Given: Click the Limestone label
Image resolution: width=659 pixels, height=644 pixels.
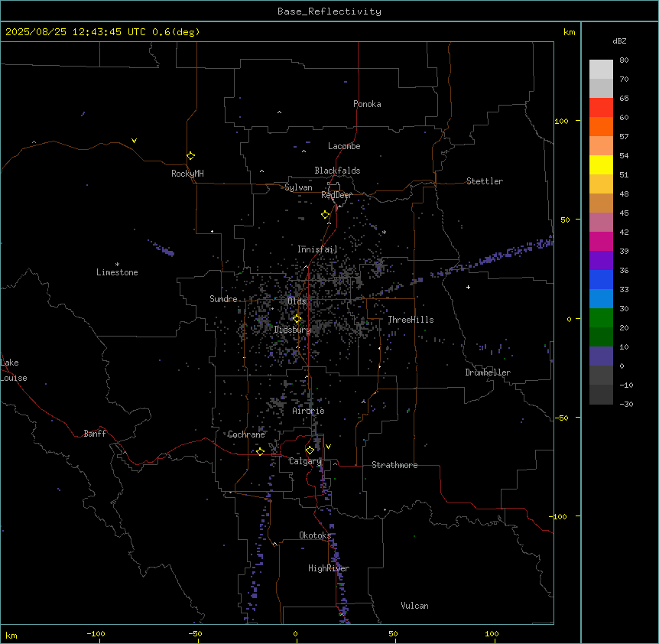Looking at the screenshot, I should pyautogui.click(x=117, y=272).
